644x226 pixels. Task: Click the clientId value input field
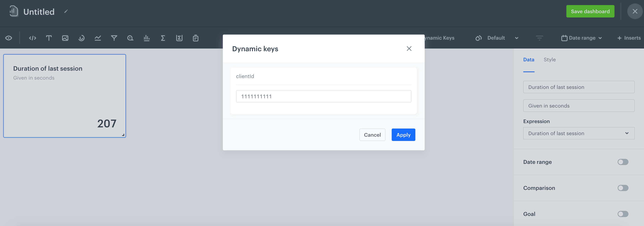coord(324,96)
